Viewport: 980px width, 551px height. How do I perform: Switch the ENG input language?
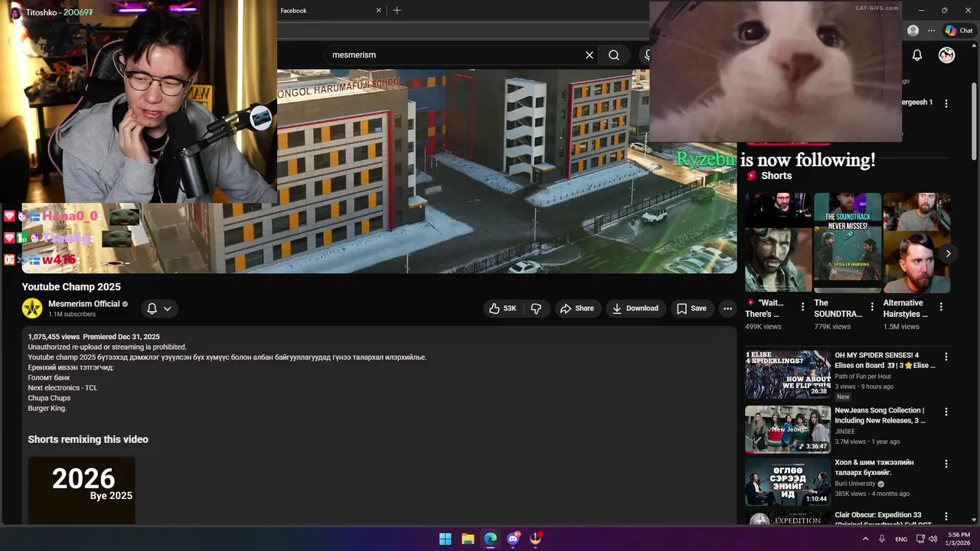tap(901, 540)
